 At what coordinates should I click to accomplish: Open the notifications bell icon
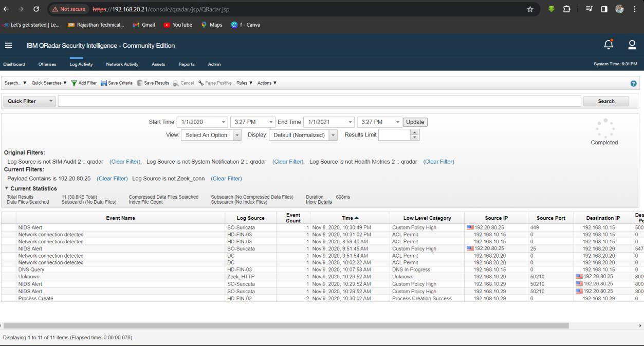pyautogui.click(x=608, y=45)
